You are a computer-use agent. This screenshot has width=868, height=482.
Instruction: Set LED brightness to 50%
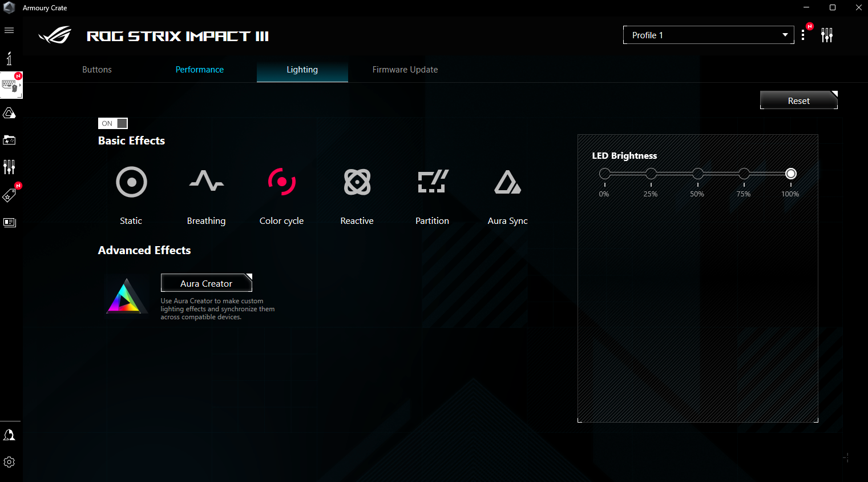point(698,174)
